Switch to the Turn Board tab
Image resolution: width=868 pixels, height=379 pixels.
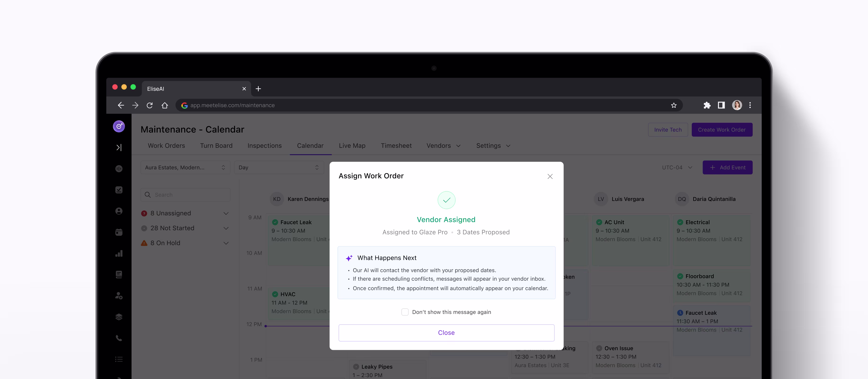(x=216, y=146)
